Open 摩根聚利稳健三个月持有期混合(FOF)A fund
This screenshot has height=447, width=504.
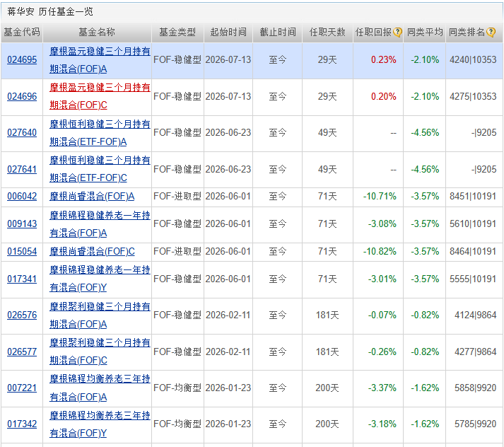pos(100,315)
